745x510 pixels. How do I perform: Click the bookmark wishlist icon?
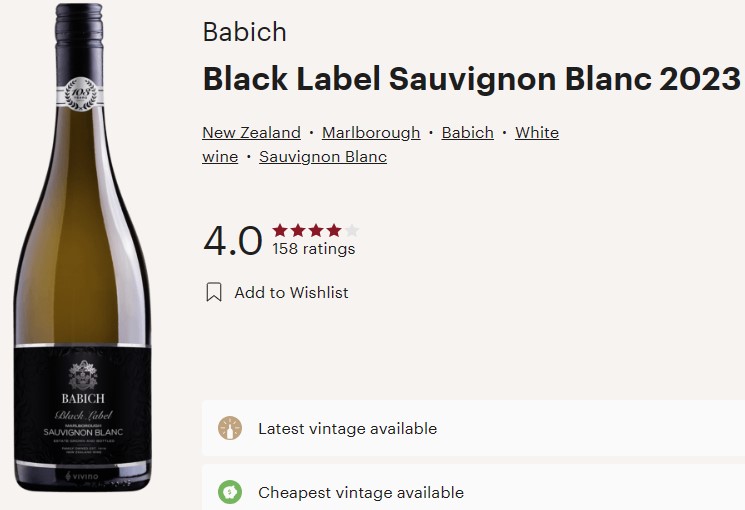tap(214, 292)
